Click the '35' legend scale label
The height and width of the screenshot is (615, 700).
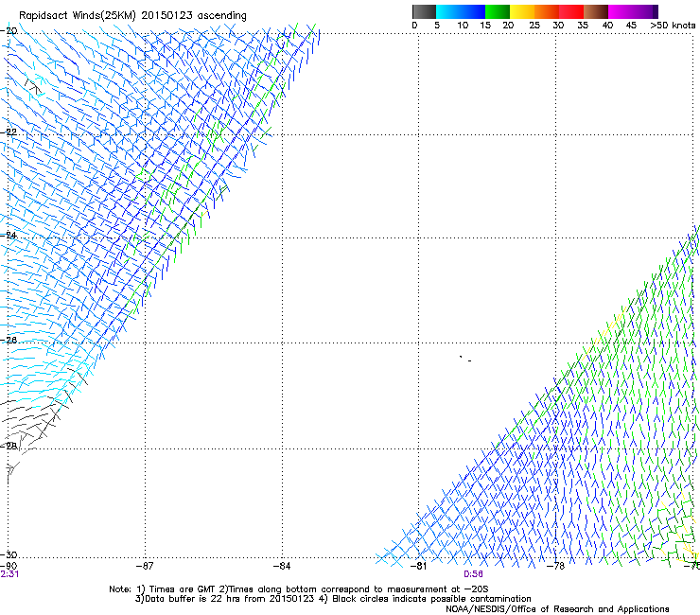583,26
